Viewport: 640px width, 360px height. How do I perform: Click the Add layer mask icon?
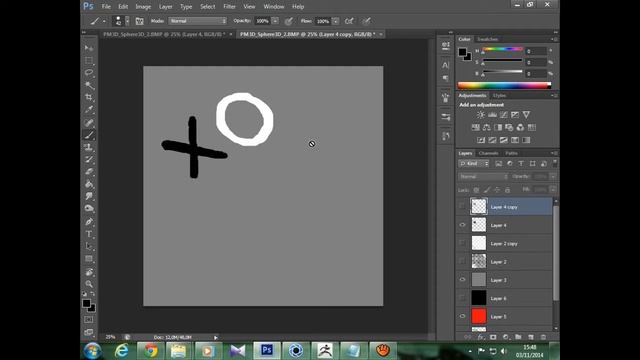pyautogui.click(x=493, y=337)
